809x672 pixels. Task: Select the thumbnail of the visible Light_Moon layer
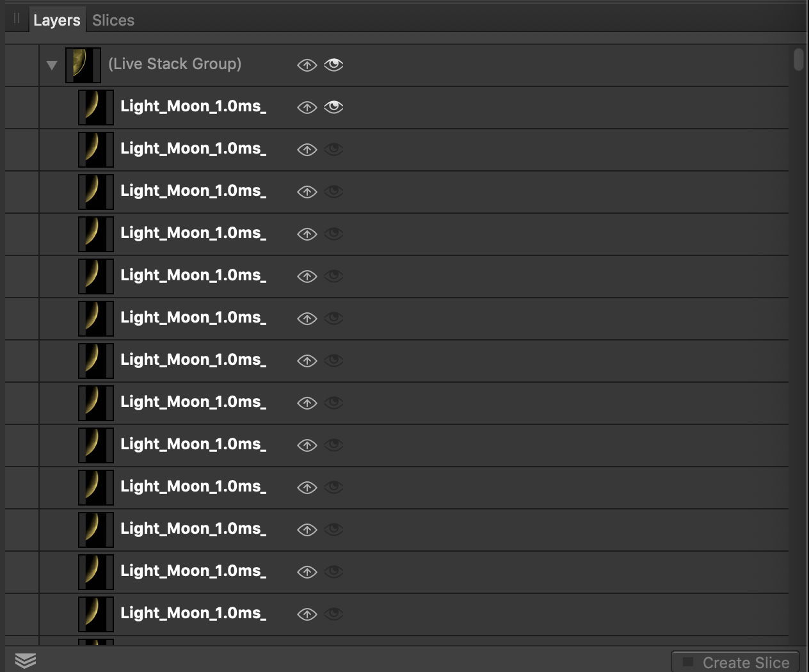96,107
